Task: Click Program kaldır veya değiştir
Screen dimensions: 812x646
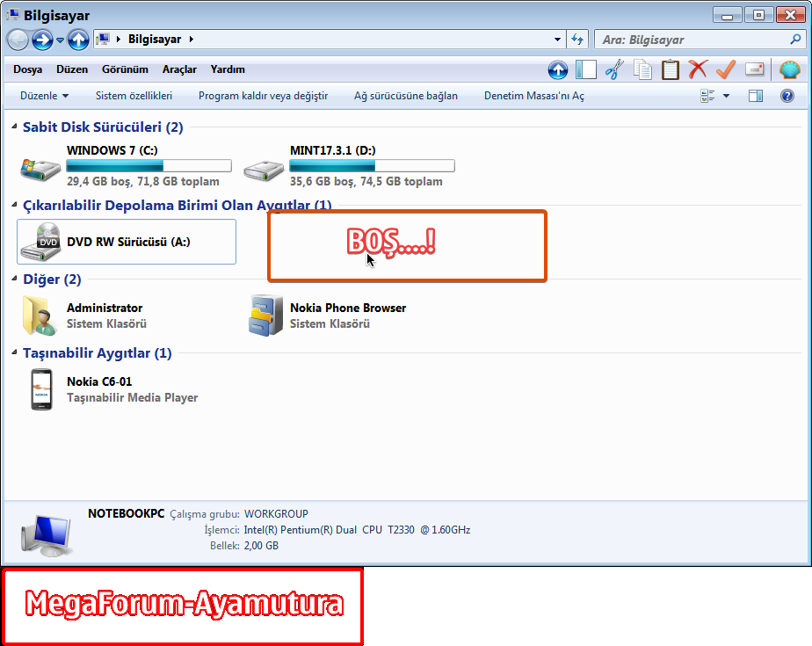Action: click(x=263, y=96)
